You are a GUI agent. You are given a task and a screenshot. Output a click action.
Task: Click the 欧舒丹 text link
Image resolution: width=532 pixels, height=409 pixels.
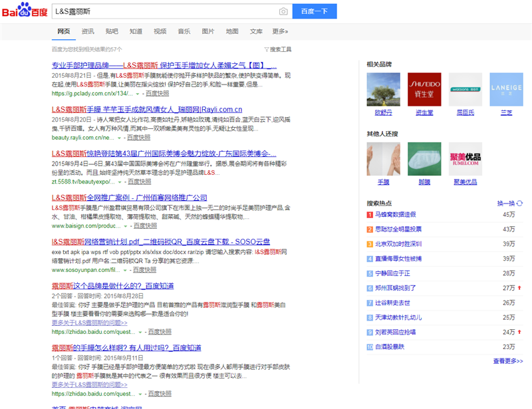pyautogui.click(x=384, y=112)
